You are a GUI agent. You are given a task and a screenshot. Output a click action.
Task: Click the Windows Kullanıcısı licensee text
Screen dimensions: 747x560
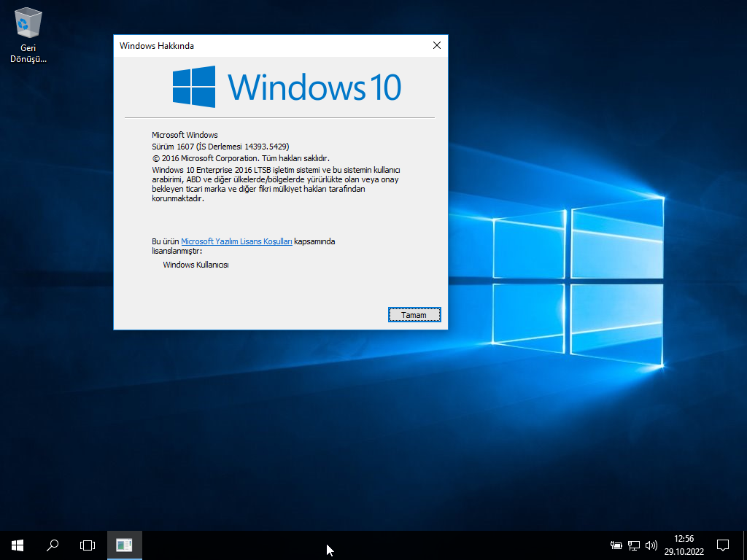coord(196,265)
